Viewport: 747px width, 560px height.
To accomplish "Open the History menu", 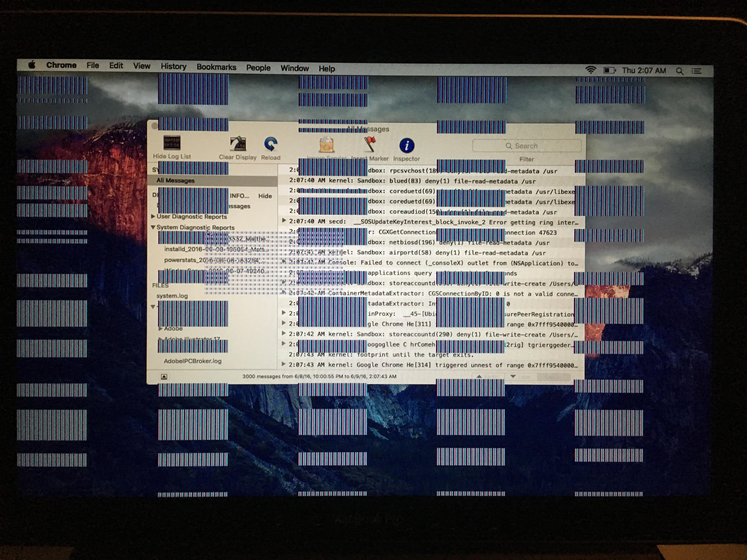I will pos(173,66).
